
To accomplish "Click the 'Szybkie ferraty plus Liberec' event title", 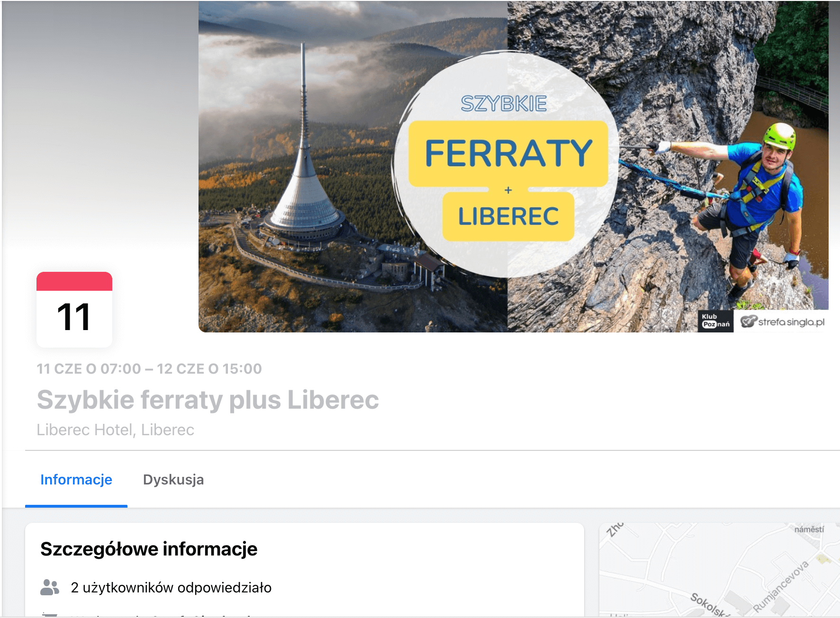I will pyautogui.click(x=208, y=400).
